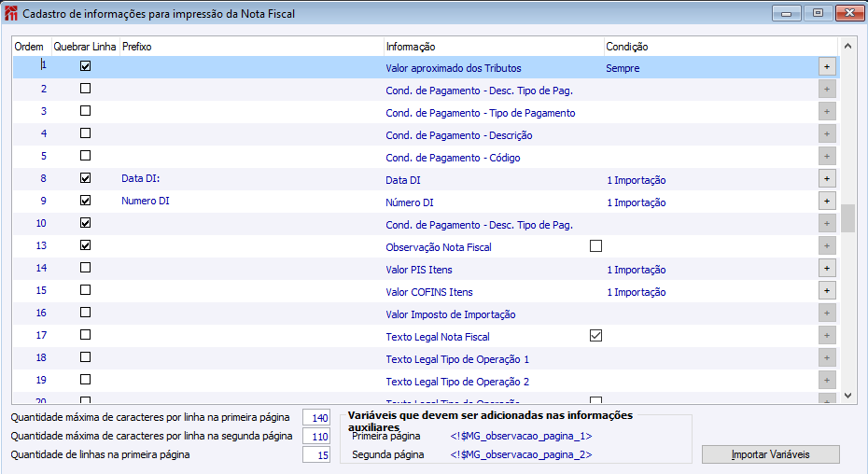Edit max characters per line on first page
868x474 pixels.
(x=316, y=417)
